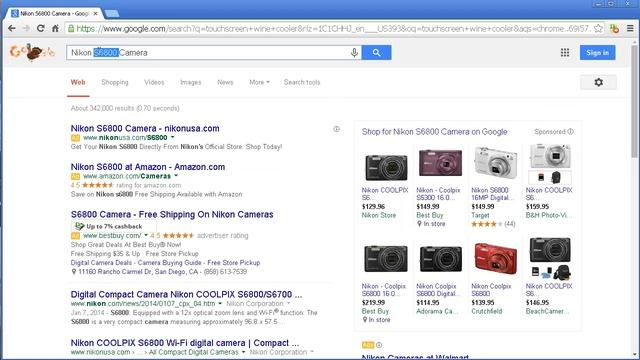Start voice search with the microphone icon

pos(354,53)
